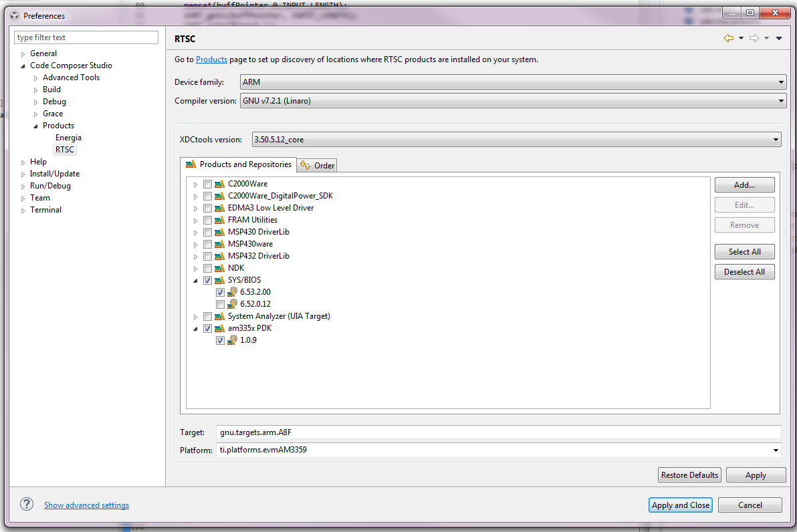
Task: Open the context help question mark icon
Action: (27, 504)
